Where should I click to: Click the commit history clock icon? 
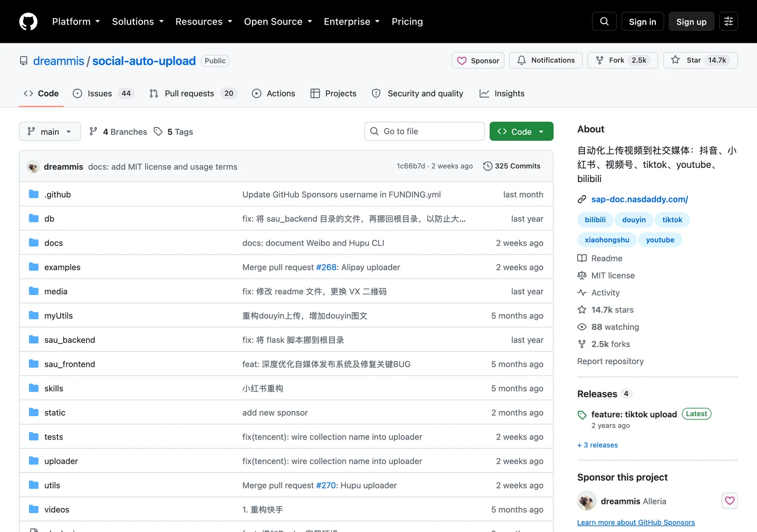pyautogui.click(x=487, y=166)
